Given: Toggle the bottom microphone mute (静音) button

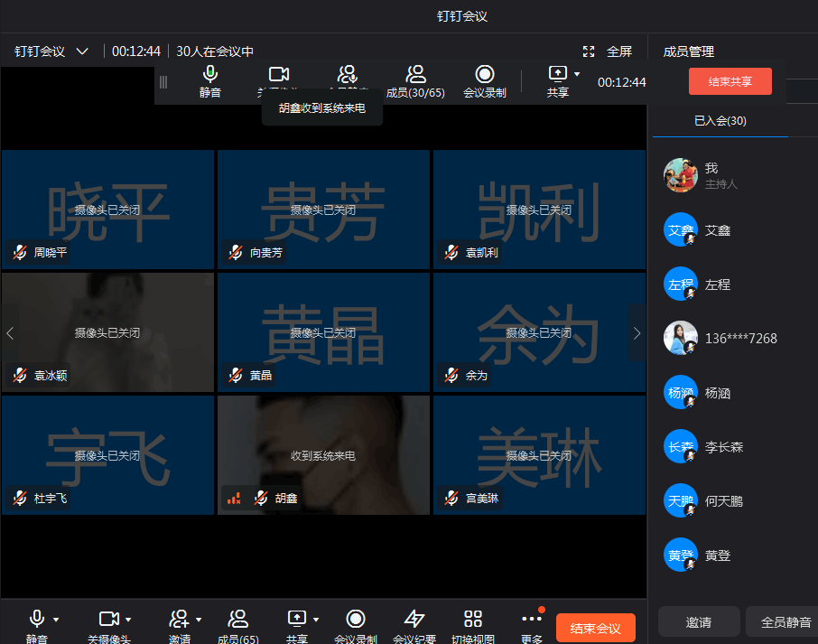Looking at the screenshot, I should point(37,619).
